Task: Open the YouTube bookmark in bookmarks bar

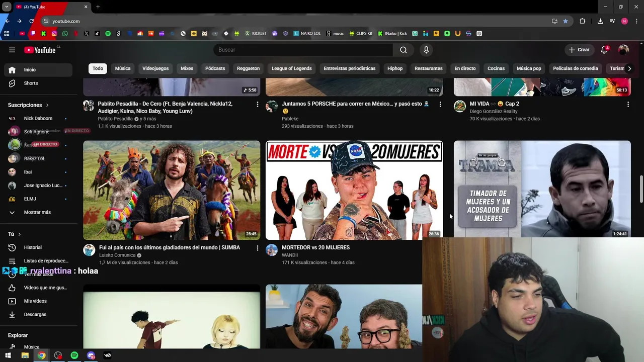Action: point(22,34)
